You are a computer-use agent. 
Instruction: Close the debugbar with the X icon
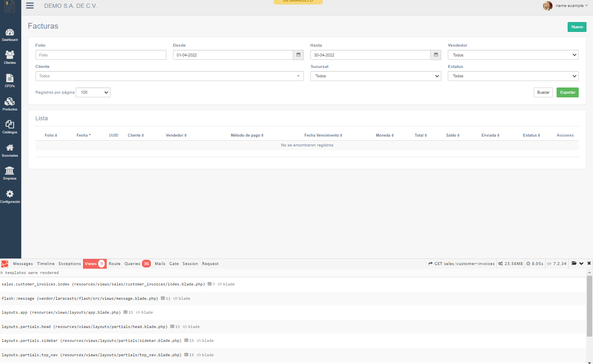tap(589, 263)
